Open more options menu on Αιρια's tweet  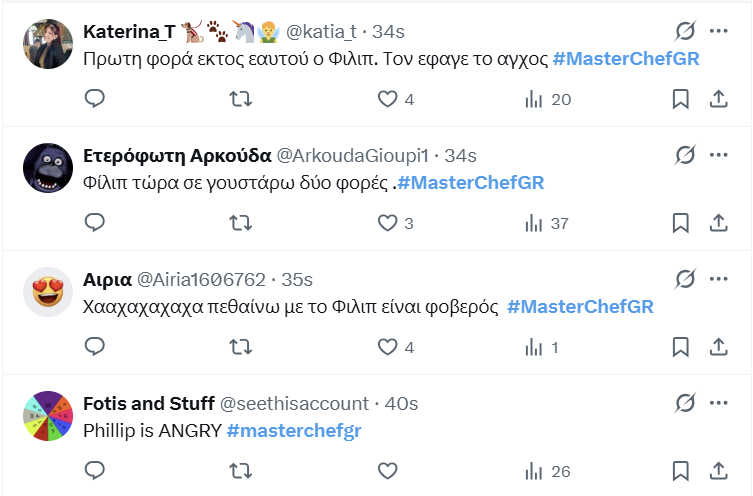718,278
